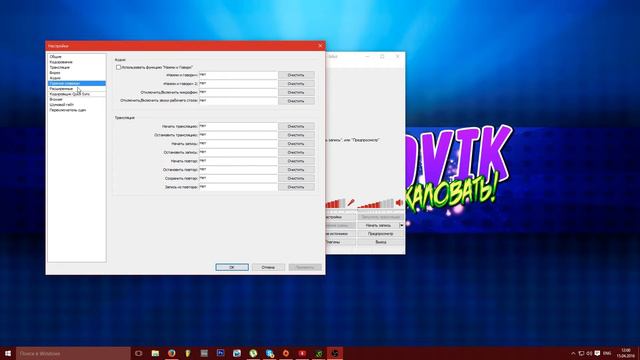
Task: Clear the Начать повтор hotkey
Action: pos(296,161)
